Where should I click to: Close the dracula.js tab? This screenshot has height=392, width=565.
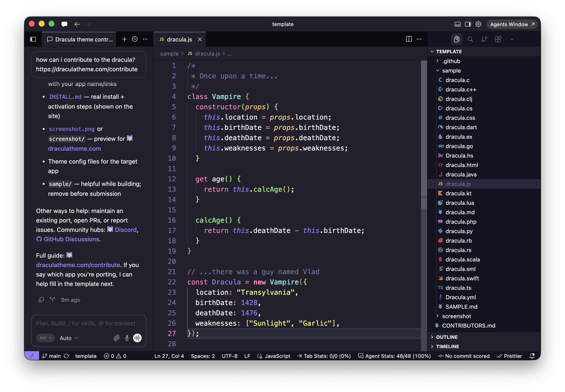click(200, 39)
